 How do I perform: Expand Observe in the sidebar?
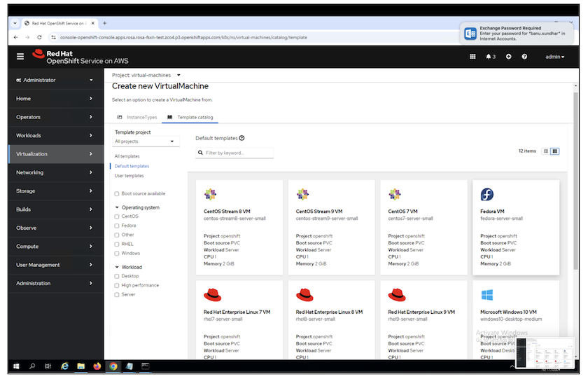click(55, 228)
